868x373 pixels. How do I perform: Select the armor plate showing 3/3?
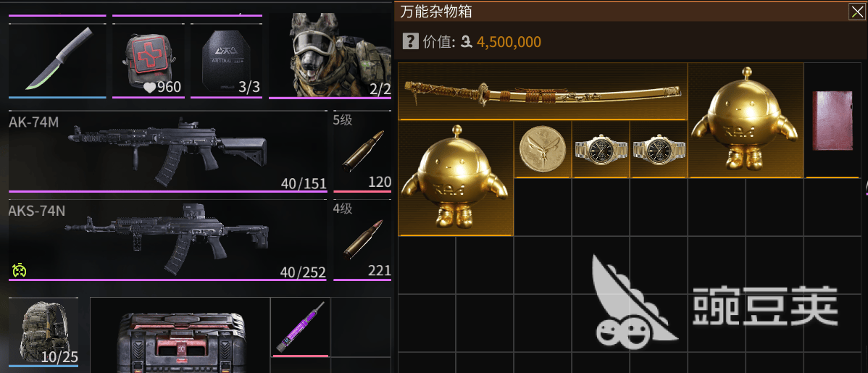[226, 61]
